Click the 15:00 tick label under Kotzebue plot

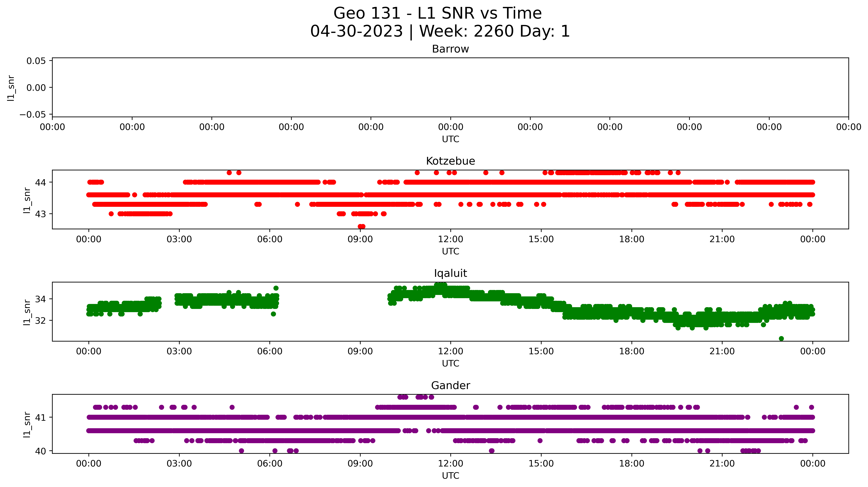pos(541,239)
